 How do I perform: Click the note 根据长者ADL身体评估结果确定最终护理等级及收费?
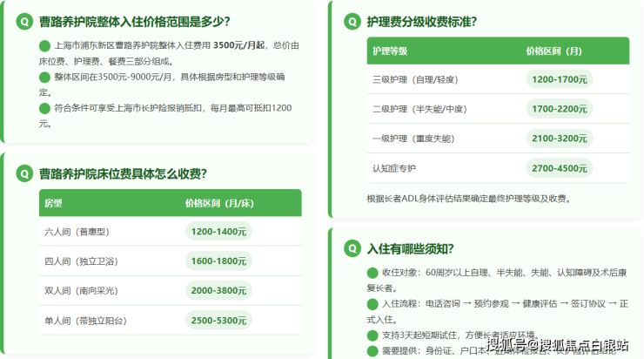point(468,199)
